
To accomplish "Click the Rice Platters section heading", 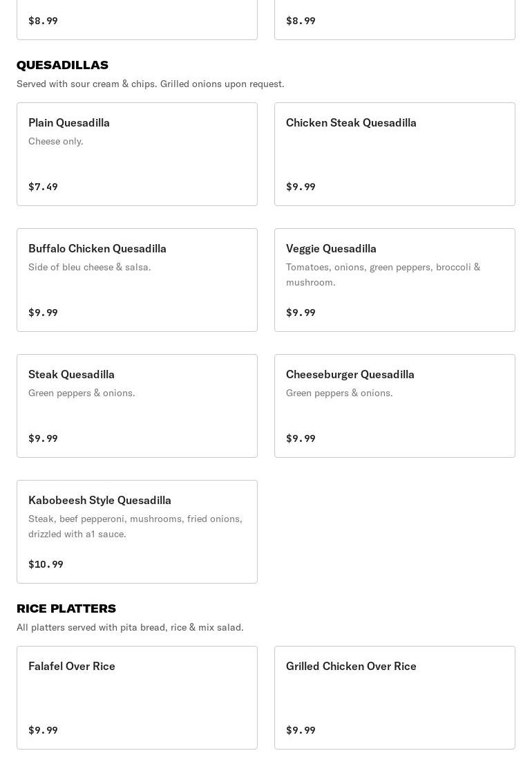I will 66,608.
